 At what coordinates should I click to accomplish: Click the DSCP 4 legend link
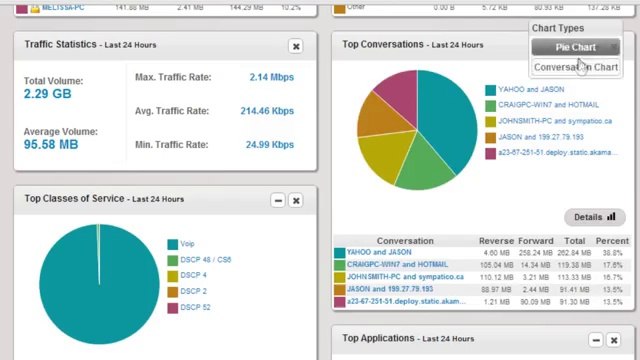pyautogui.click(x=193, y=275)
